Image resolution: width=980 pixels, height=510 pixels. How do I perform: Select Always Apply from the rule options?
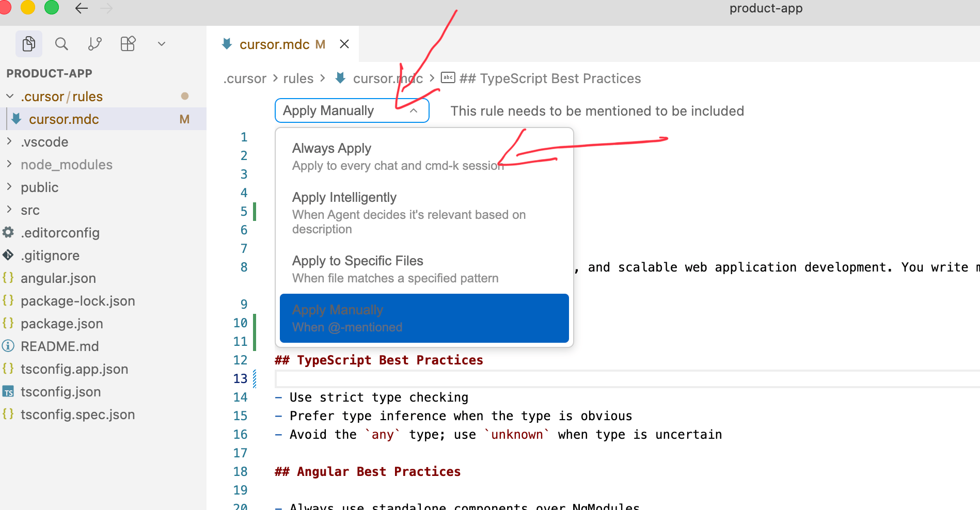pos(331,148)
